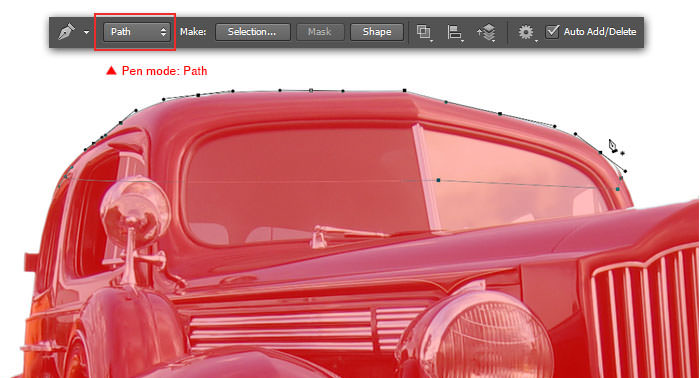Click the anchor point nearest the pen cursor
Screen dimensions: 700x378
click(600, 152)
